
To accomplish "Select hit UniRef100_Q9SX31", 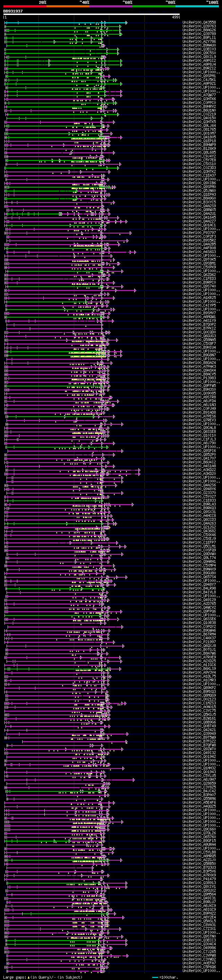I will (x=199, y=512).
